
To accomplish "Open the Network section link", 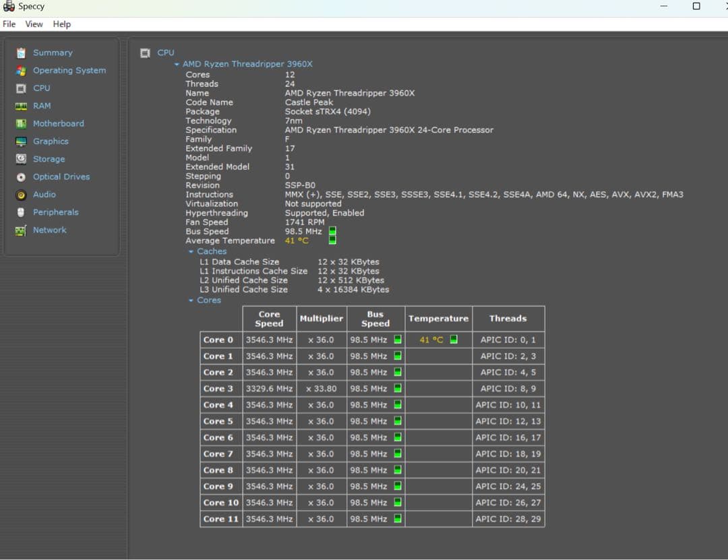I will [x=50, y=230].
